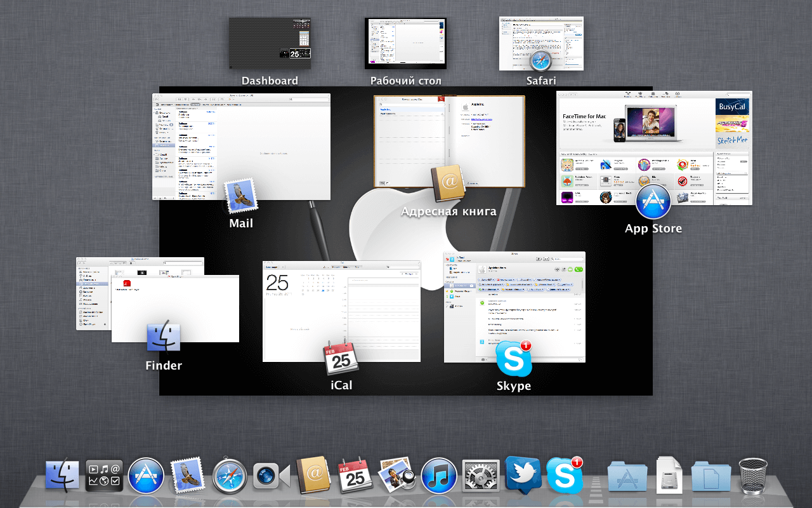Select the front Finder window thumbnail
The width and height of the screenshot is (812, 508).
[x=175, y=309]
